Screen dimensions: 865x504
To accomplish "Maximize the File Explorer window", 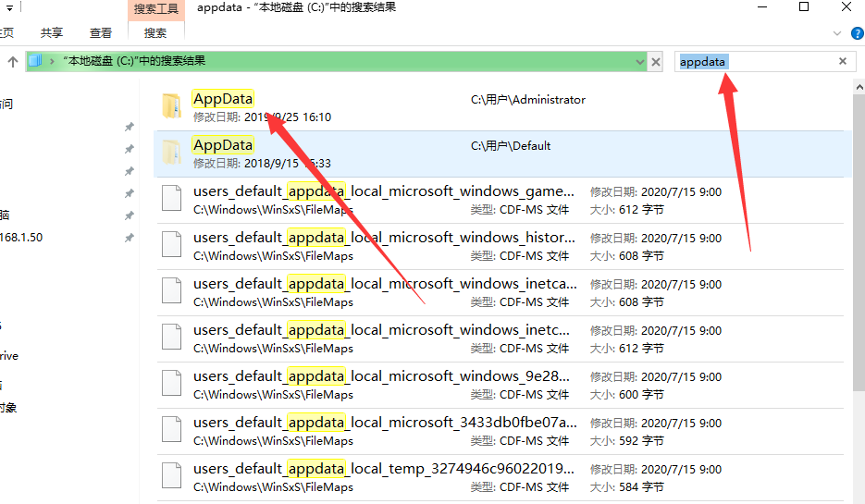I will tap(803, 9).
